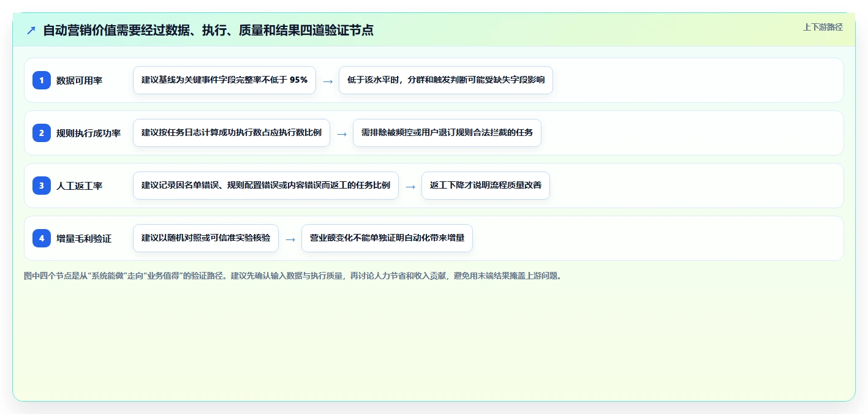Click the 建议记录因名单错误、规则配置错误或内容错误而返工的任务比例 box

[x=266, y=186]
